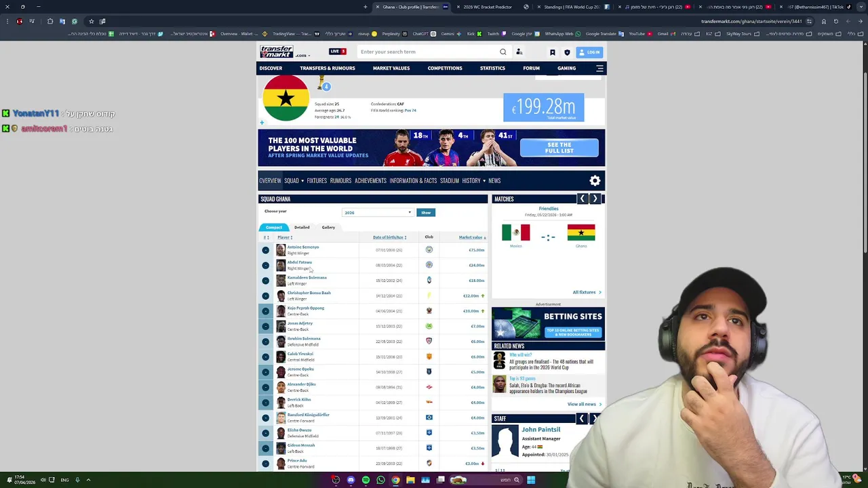
Task: Go to next match in Matches panel
Action: click(595, 199)
